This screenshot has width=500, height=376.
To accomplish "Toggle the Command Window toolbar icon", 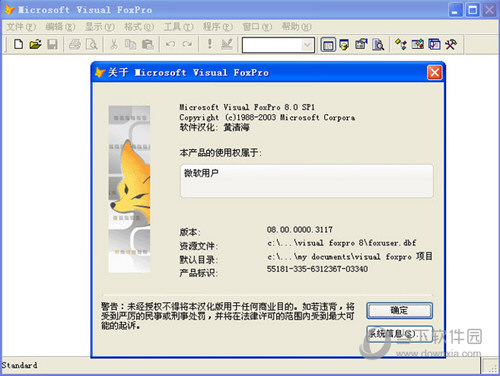I will (x=328, y=45).
